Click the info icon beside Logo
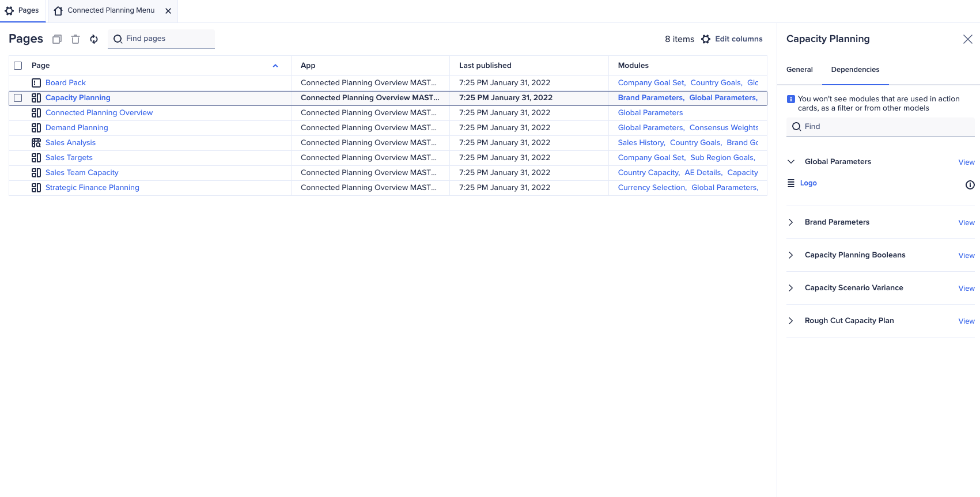The image size is (980, 497). 970,185
